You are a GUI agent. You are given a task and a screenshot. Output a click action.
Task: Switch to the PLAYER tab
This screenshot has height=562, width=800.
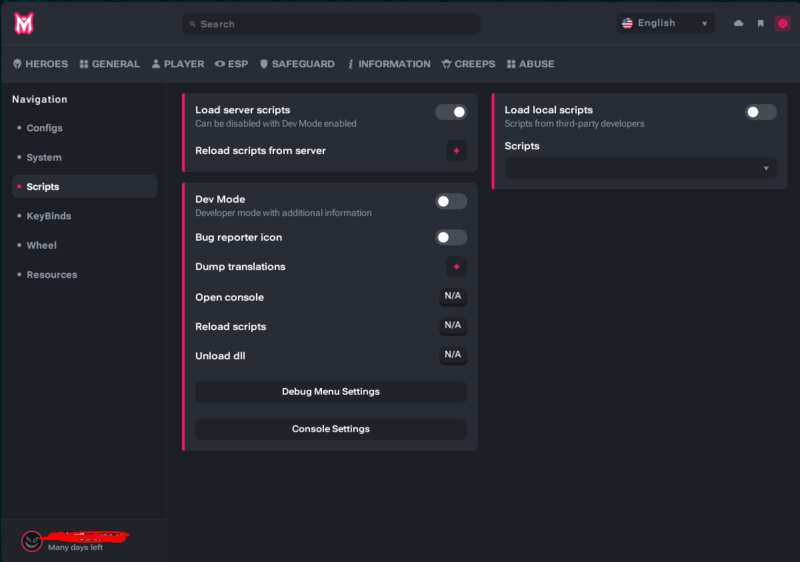coord(178,64)
